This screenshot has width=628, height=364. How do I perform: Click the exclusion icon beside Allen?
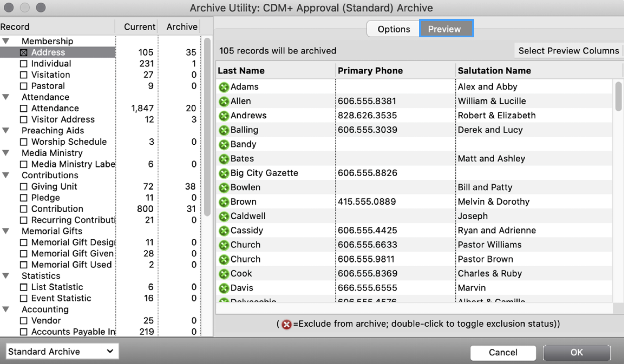pyautogui.click(x=224, y=101)
